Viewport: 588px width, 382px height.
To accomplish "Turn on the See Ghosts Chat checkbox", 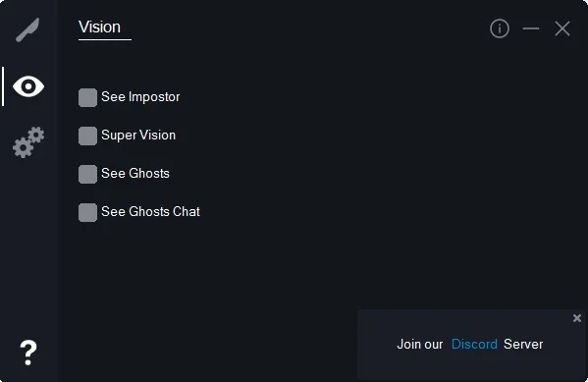I will [x=87, y=212].
